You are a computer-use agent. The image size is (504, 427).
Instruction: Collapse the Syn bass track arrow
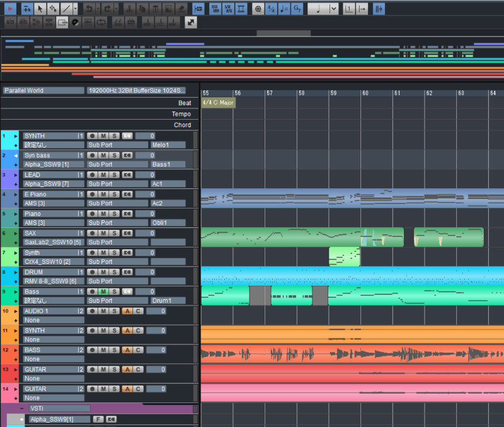point(15,156)
